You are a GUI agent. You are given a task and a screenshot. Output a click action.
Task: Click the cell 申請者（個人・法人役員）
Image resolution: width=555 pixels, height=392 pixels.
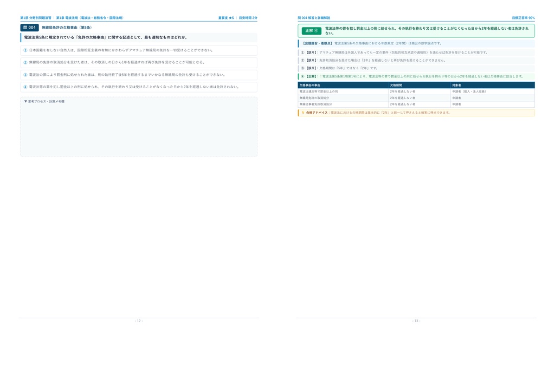coord(493,92)
